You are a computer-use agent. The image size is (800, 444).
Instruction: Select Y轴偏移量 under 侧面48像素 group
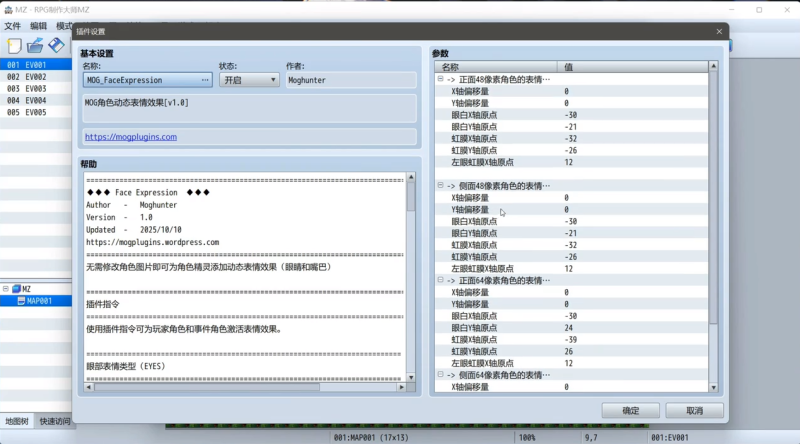[x=571, y=209]
